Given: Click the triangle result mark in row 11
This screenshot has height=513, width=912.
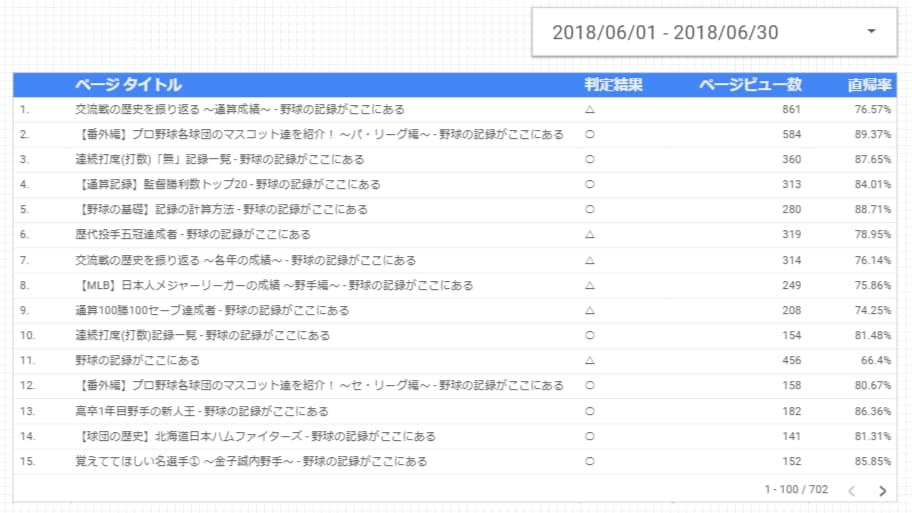Looking at the screenshot, I should [x=590, y=360].
